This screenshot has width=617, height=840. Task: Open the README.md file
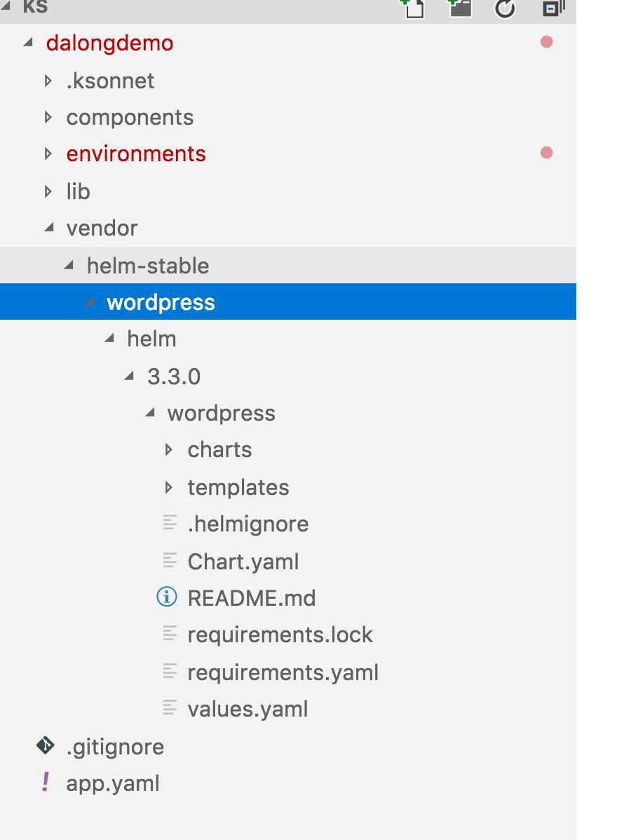click(252, 598)
